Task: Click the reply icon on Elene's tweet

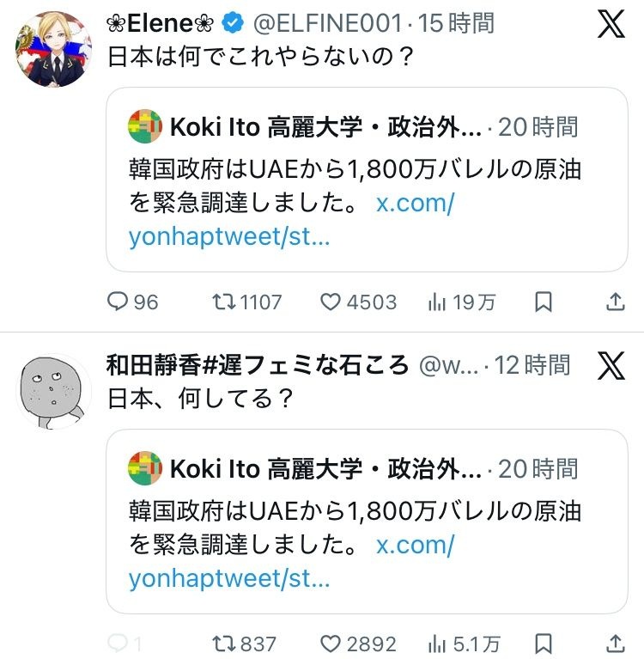Action: point(119,302)
